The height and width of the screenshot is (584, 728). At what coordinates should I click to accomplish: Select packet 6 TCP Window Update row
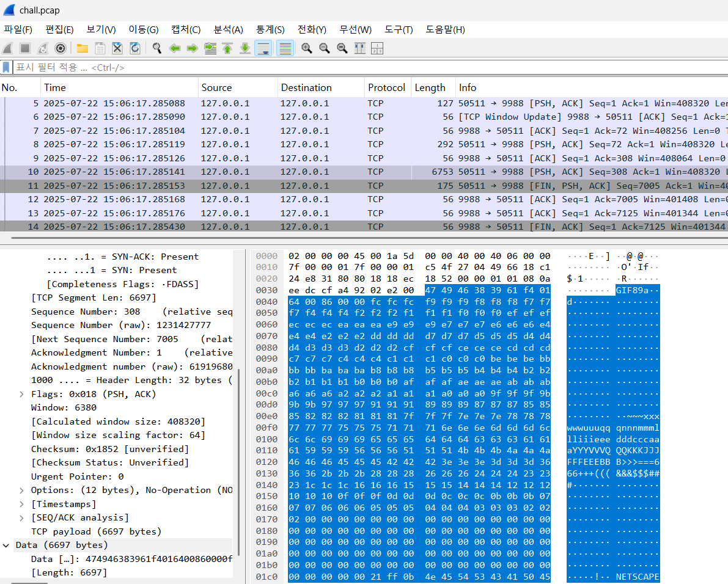coord(364,117)
